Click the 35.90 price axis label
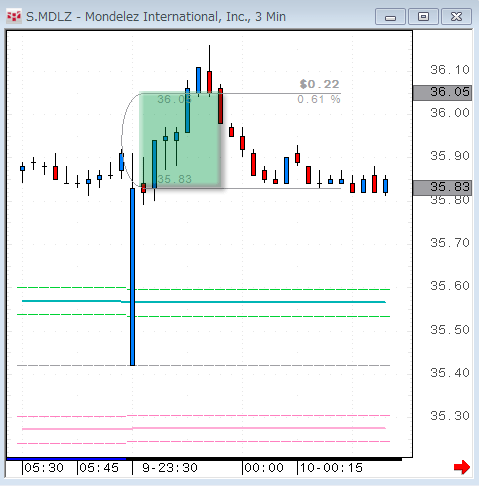This screenshot has height=486, width=479. pyautogui.click(x=450, y=156)
